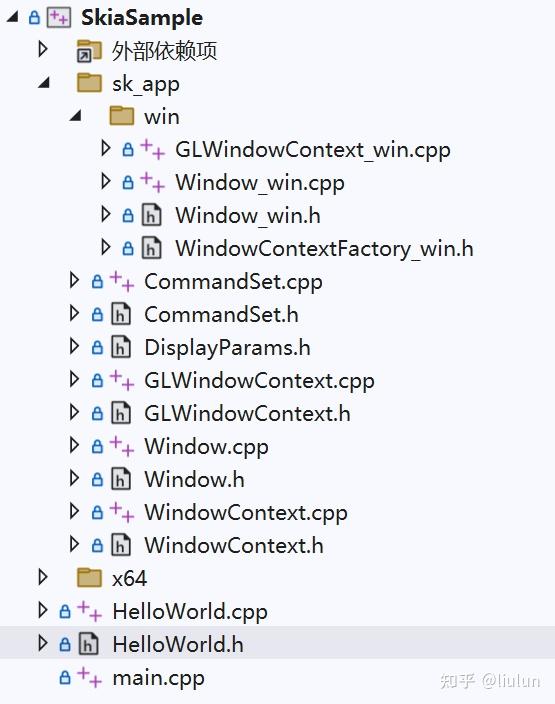
Task: Click the win folder icon
Action: (x=122, y=116)
